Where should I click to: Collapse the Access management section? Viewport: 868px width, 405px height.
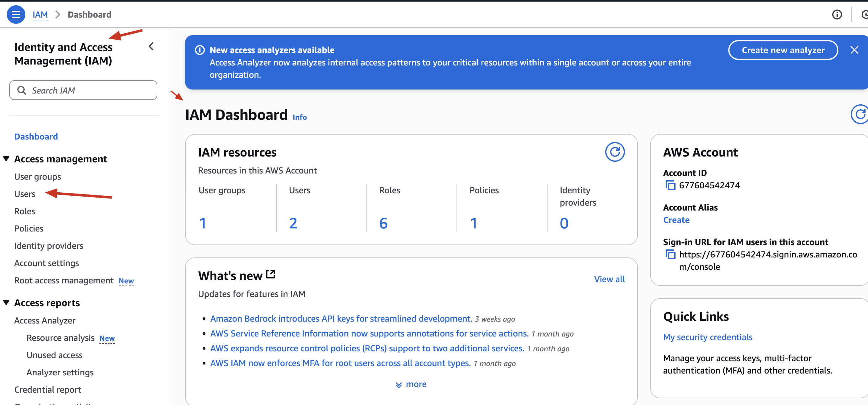(x=6, y=158)
